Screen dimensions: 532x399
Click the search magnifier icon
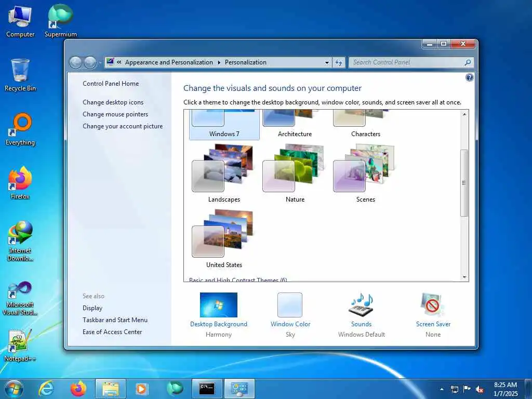468,62
